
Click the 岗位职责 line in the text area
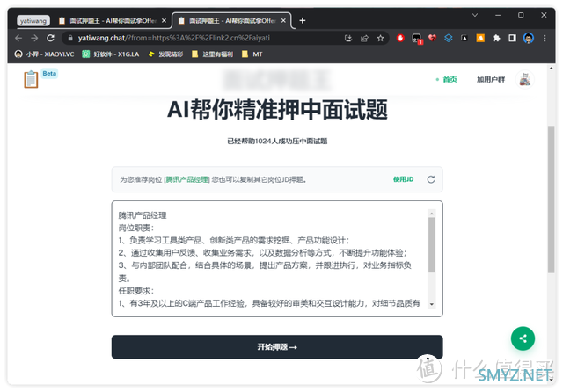tap(136, 229)
